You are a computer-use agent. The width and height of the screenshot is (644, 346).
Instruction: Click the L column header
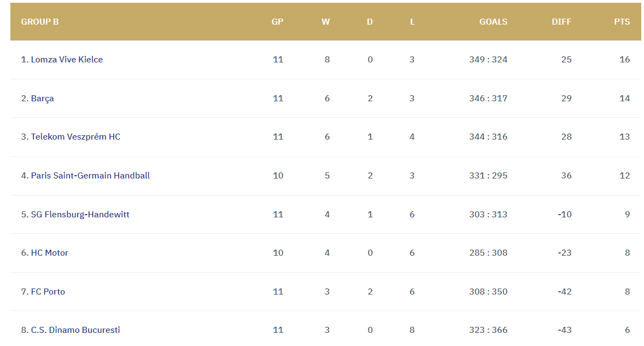(412, 22)
